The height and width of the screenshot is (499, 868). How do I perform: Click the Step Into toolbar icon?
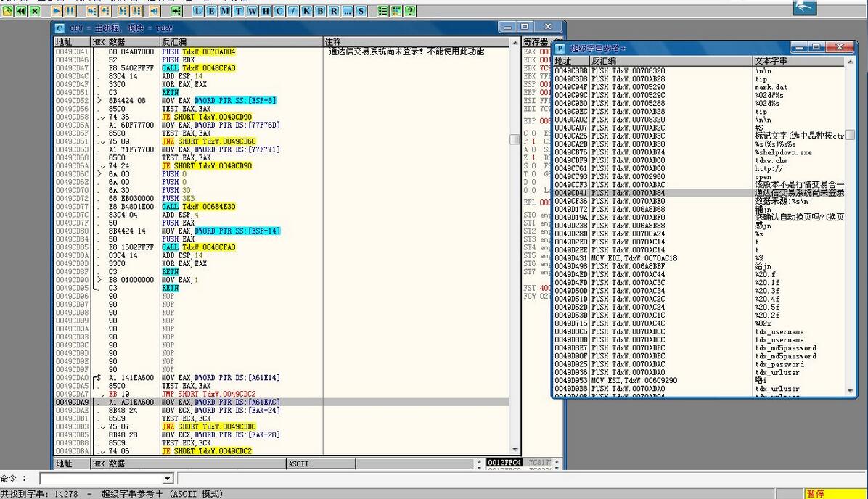click(91, 11)
